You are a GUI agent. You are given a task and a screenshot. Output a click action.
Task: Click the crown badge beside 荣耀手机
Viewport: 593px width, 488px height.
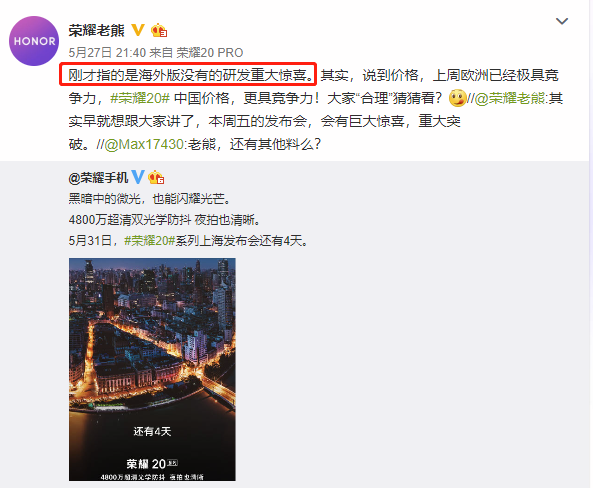156,177
